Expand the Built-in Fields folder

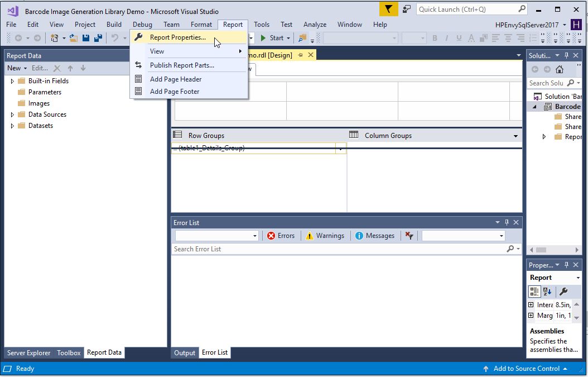[12, 81]
